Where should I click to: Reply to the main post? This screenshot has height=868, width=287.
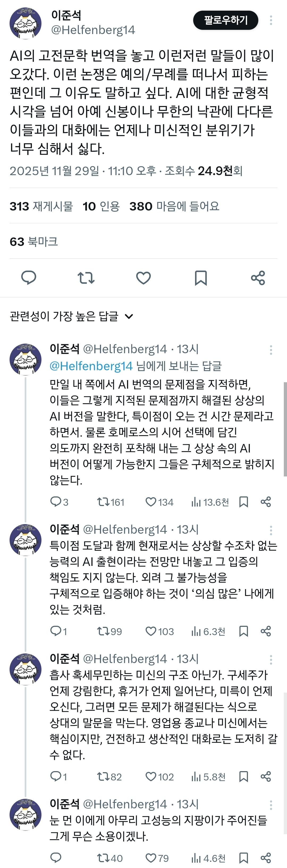pyautogui.click(x=29, y=278)
